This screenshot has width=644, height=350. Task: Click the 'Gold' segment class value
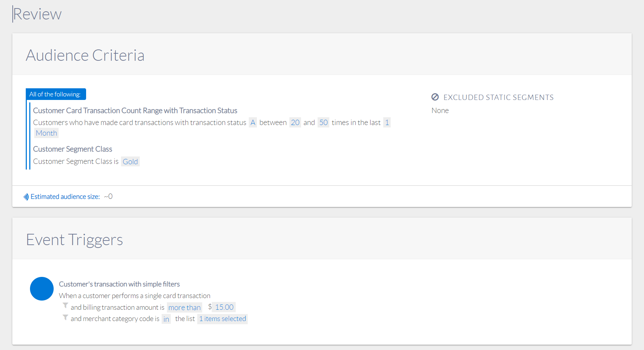pos(130,162)
